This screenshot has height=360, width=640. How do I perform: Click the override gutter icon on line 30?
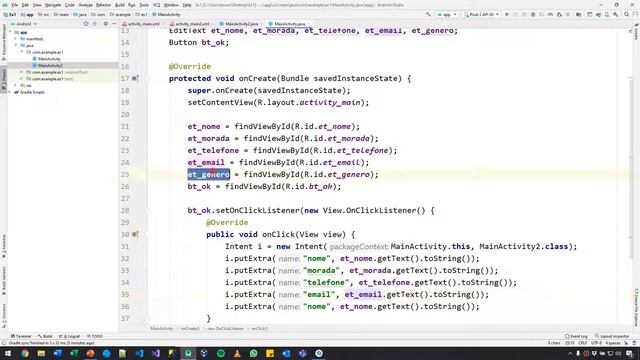pyautogui.click(x=135, y=234)
